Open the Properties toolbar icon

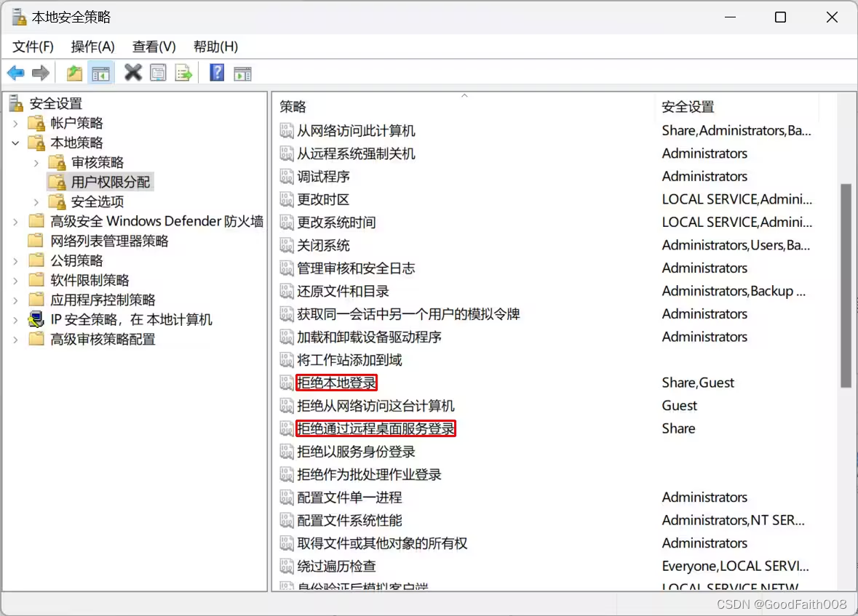click(x=158, y=73)
